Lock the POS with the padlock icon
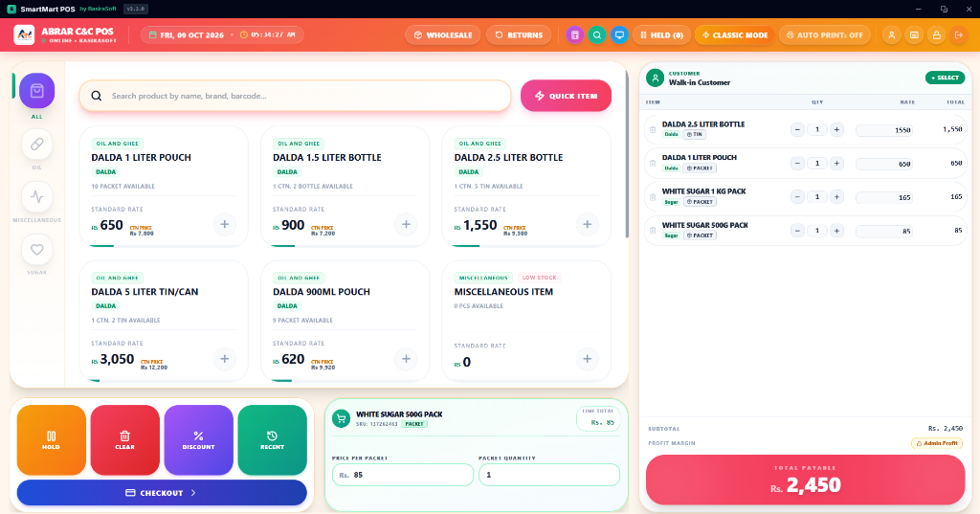 [x=936, y=35]
